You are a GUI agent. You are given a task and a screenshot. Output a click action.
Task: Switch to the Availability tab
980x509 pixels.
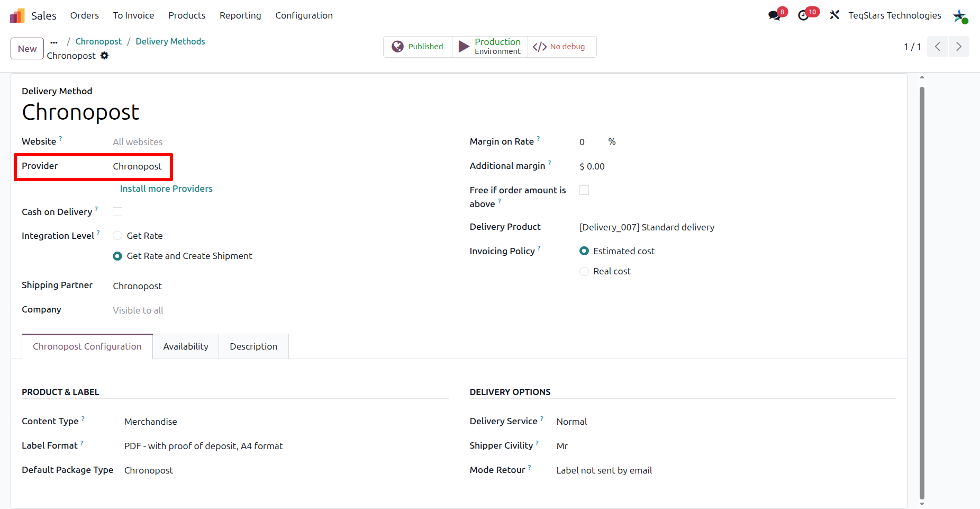pyautogui.click(x=186, y=346)
